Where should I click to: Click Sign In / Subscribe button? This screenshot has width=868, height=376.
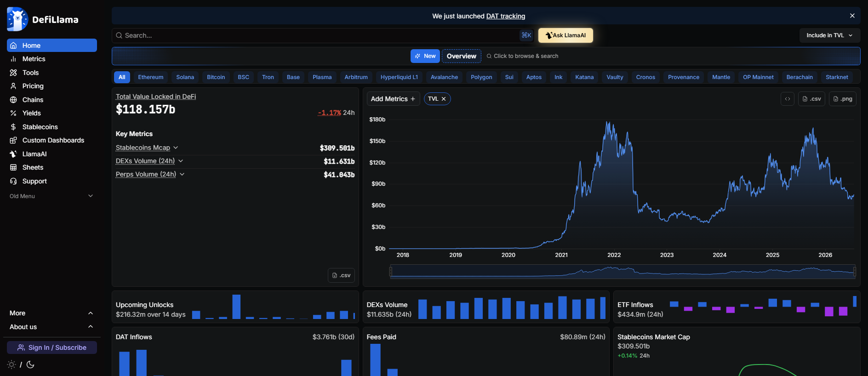[x=52, y=348]
